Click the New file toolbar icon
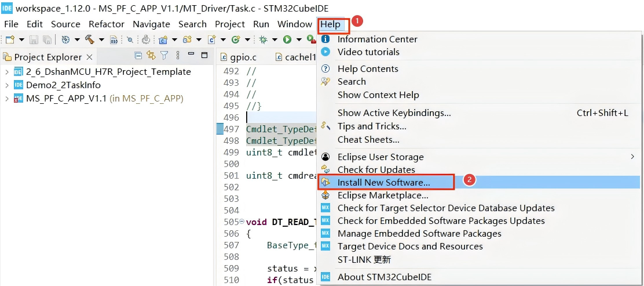Viewport: 644px width, 286px height. (10, 39)
